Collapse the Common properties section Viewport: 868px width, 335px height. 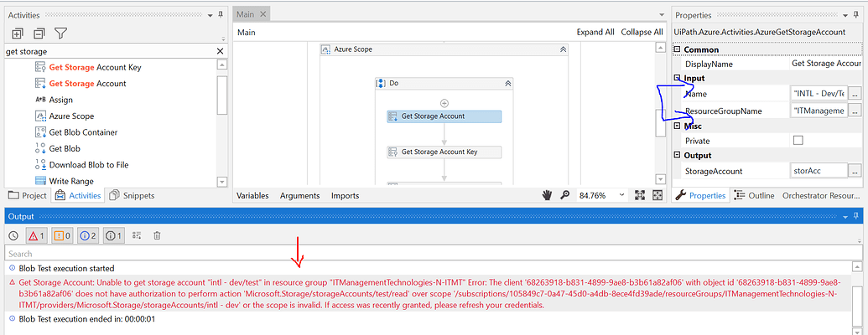(x=677, y=49)
